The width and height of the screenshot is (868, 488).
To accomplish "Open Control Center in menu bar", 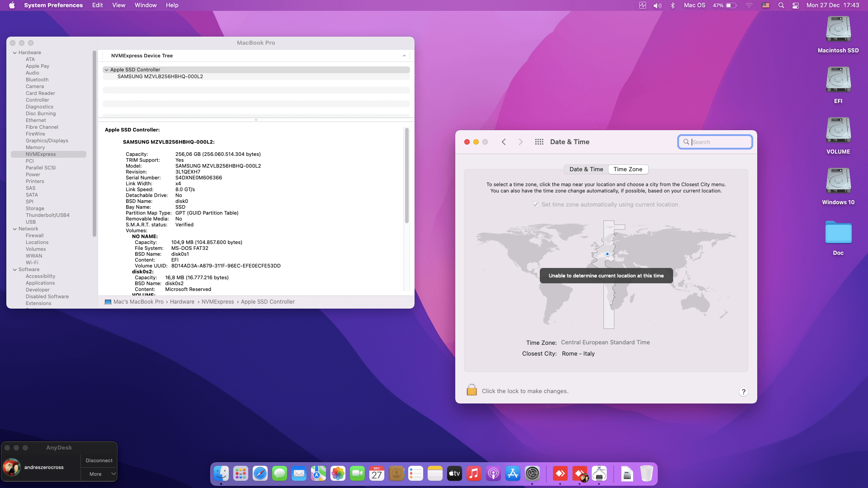I will pyautogui.click(x=796, y=5).
